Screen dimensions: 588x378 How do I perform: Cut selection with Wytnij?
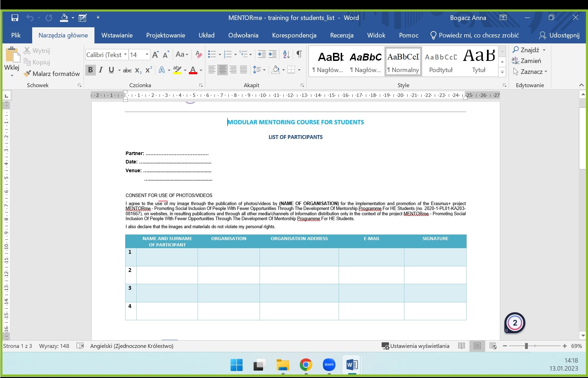click(37, 51)
